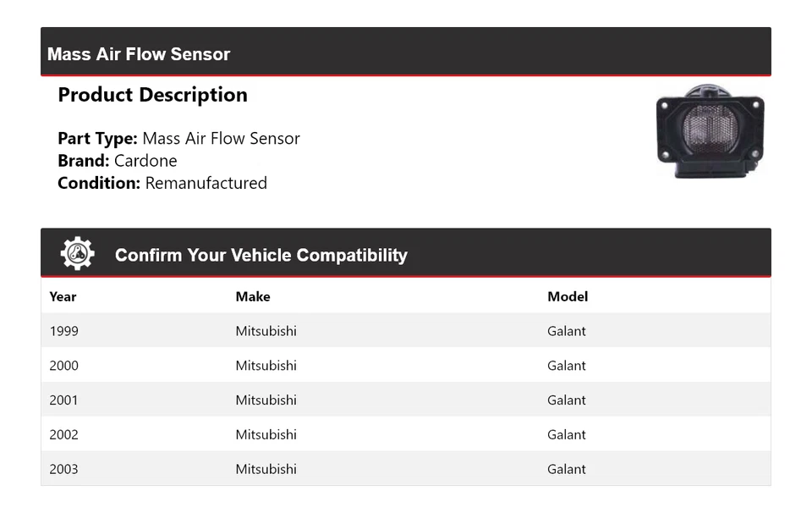Click Galant in the 2003 row
Screen dimensions: 812x513
point(567,470)
